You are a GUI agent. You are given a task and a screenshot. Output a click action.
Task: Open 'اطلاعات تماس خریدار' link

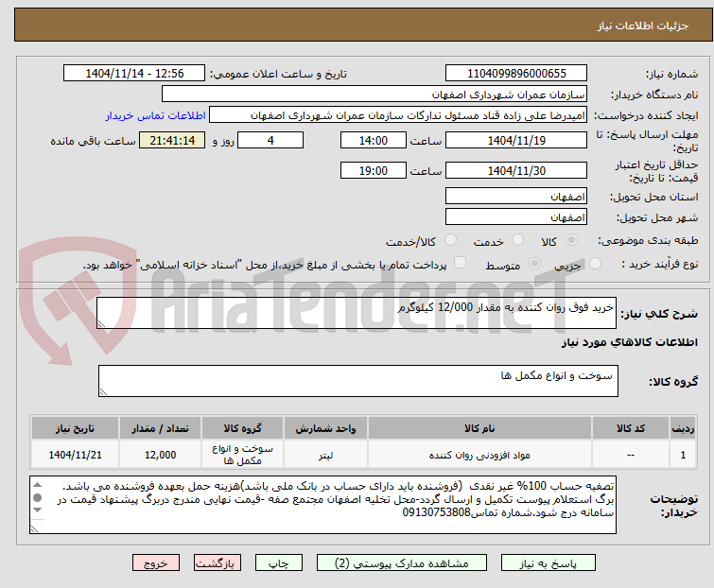pyautogui.click(x=156, y=115)
